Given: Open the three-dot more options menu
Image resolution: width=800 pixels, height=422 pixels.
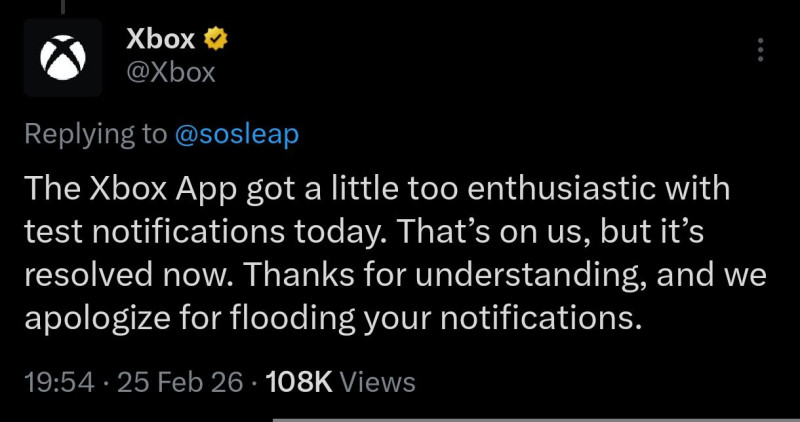Looking at the screenshot, I should tap(760, 50).
